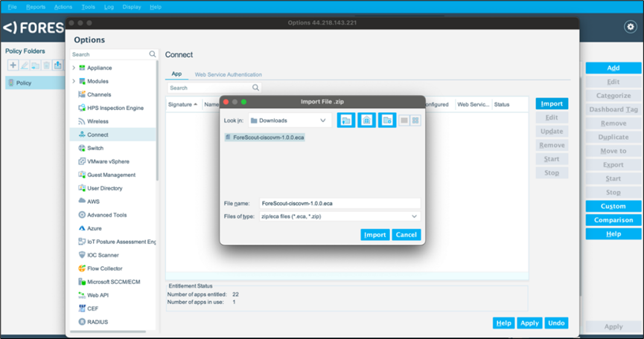The image size is (644, 339).
Task: Open the Log menu
Action: (x=109, y=7)
